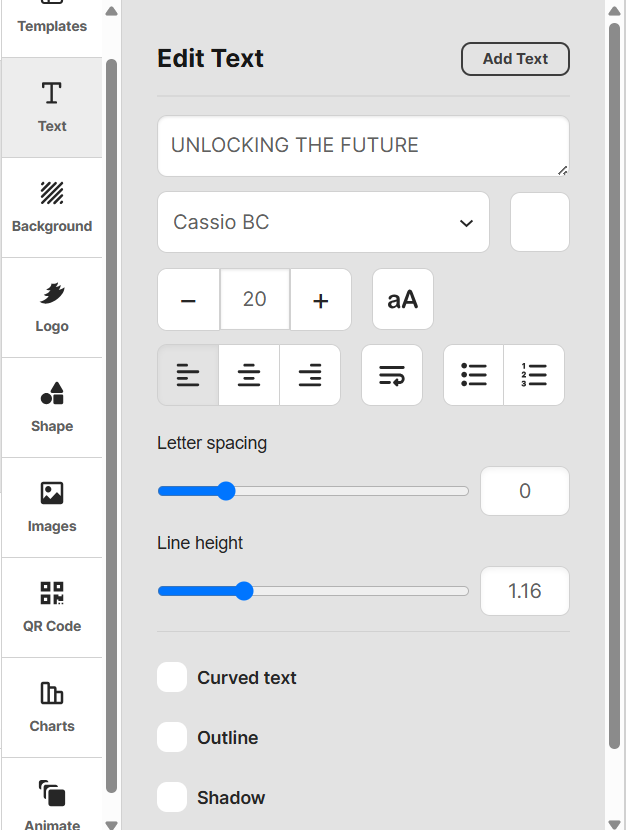Open the Cassio BC font dropdown
Screen dimensions: 626x830
323,222
